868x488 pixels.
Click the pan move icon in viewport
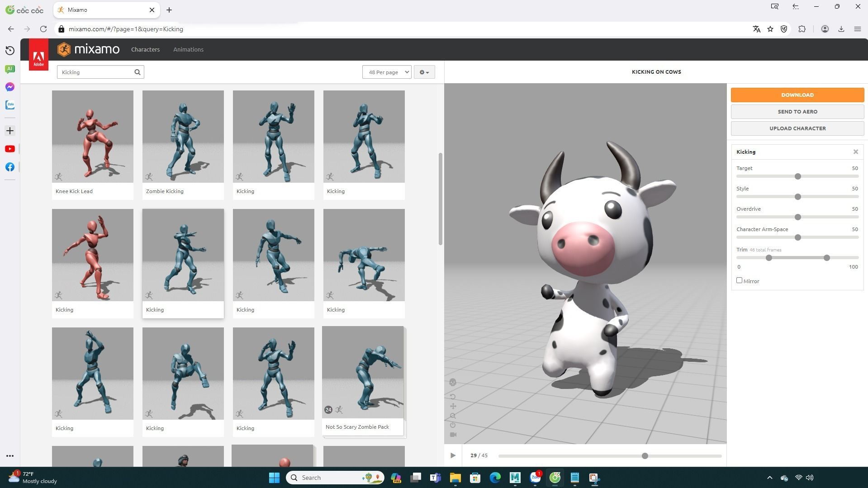coord(453,406)
